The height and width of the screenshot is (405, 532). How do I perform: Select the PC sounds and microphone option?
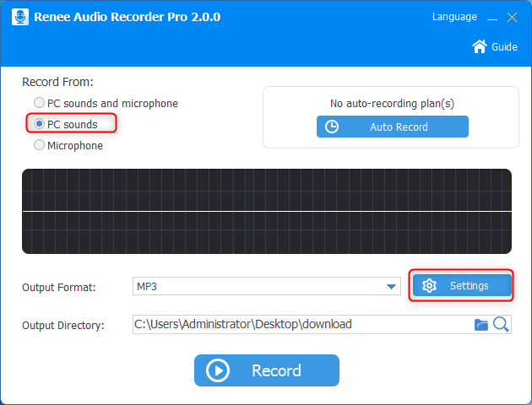39,103
